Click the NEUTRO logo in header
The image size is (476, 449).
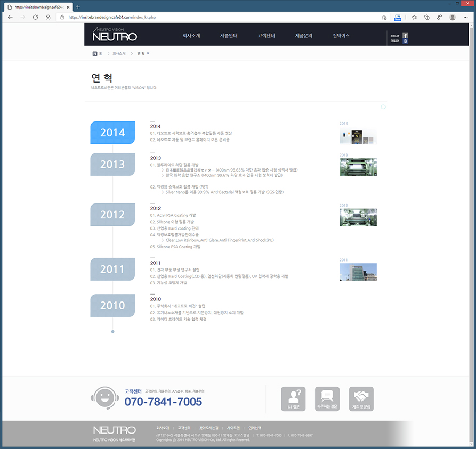tap(115, 35)
